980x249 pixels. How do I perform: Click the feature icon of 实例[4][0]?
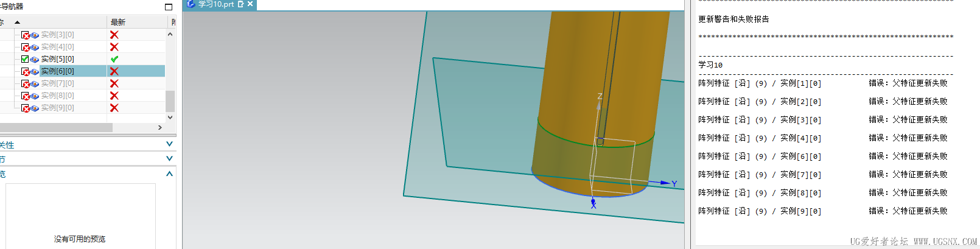click(x=35, y=47)
